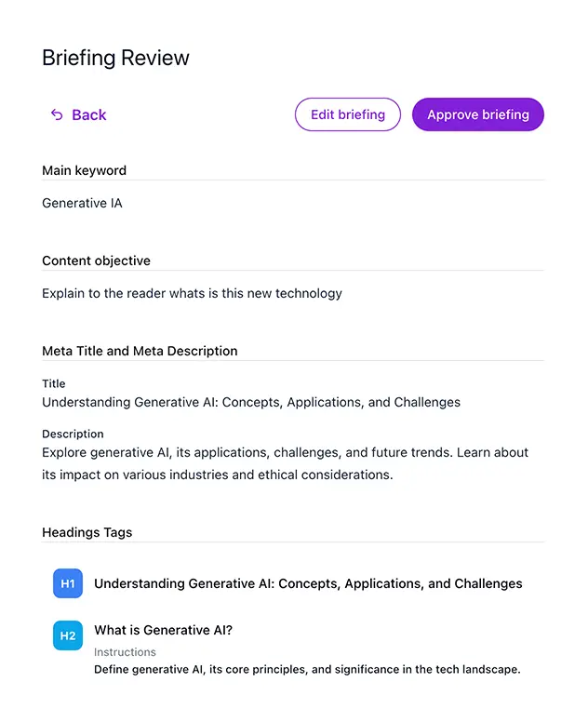The width and height of the screenshot is (588, 722).
Task: Select the Meta Title and Meta Description header
Action: [140, 351]
